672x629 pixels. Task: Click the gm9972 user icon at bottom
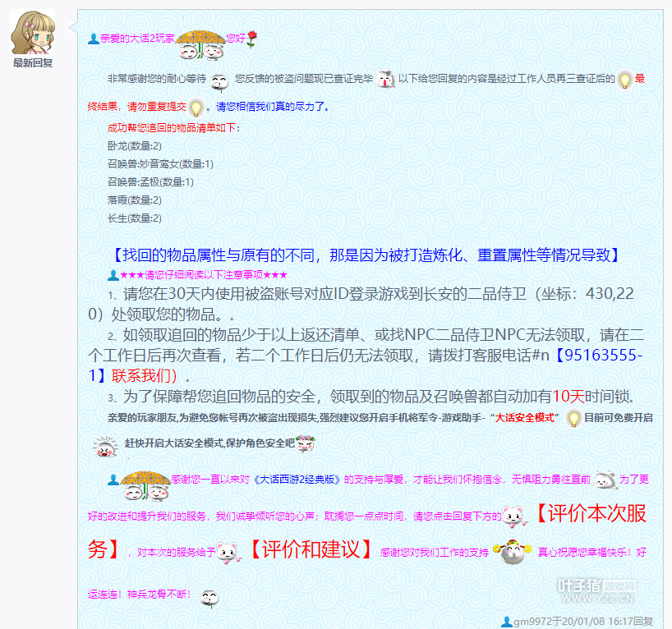(x=507, y=622)
